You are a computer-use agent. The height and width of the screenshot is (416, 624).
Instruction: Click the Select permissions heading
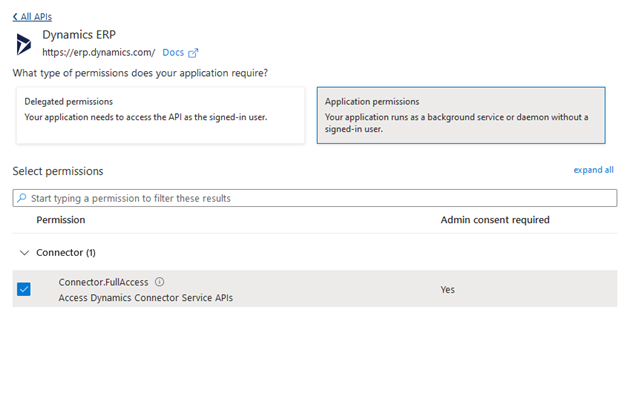click(58, 171)
